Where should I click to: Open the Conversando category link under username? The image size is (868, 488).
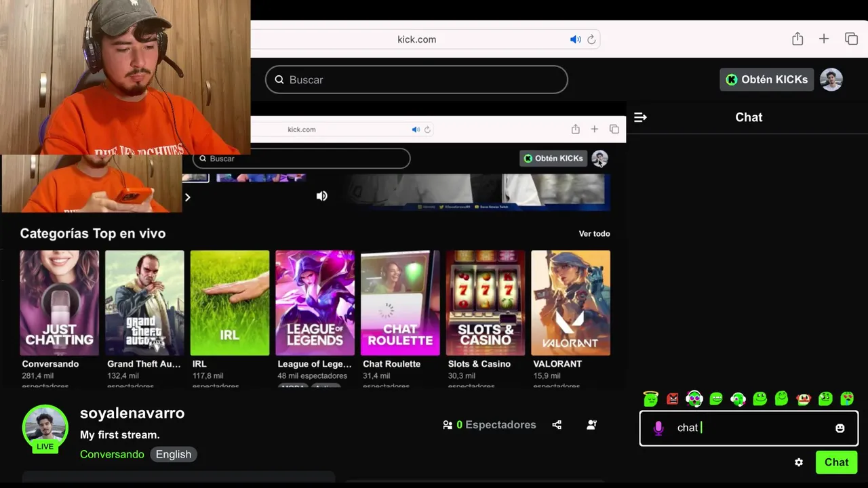112,454
